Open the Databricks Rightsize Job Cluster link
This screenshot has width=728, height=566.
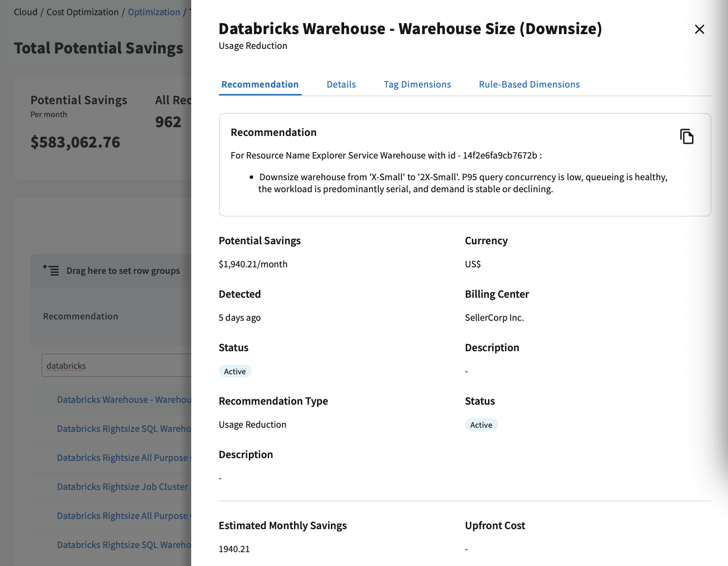pos(122,487)
